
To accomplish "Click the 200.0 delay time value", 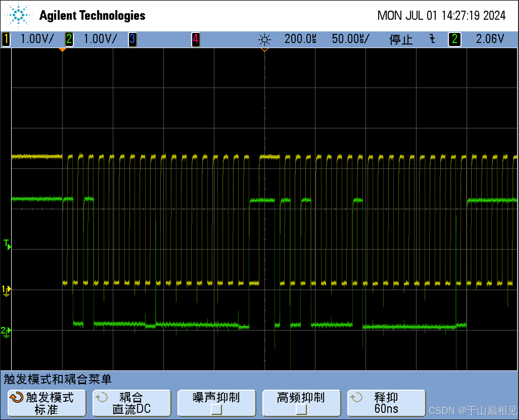I will click(300, 39).
